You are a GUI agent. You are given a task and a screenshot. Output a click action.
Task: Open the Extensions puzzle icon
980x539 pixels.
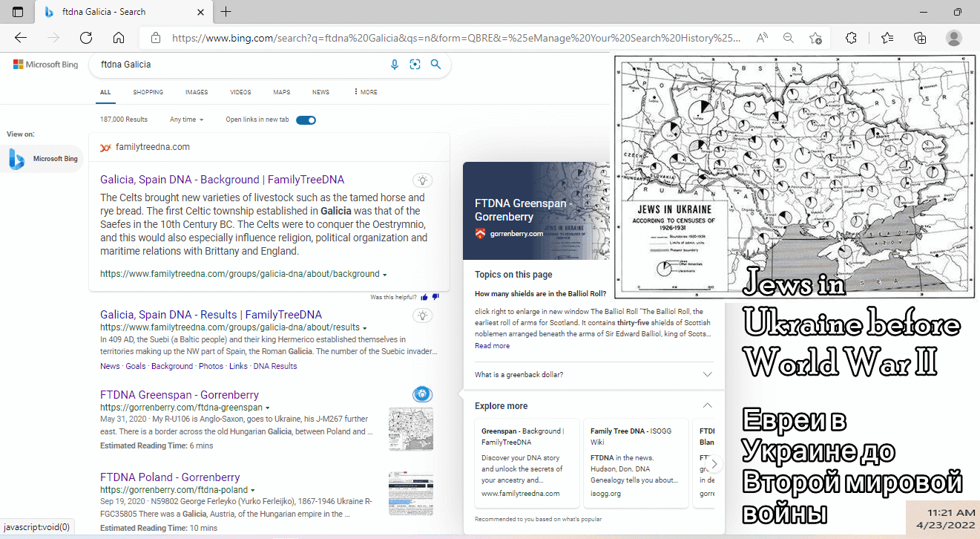tap(852, 38)
